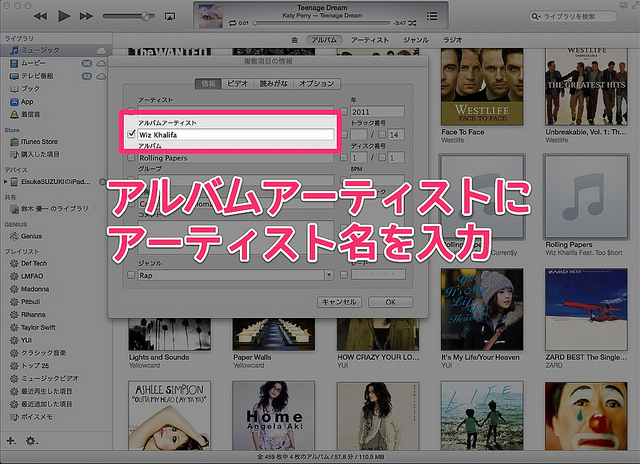Image resolution: width=640 pixels, height=464 pixels.
Task: Click the add playlist plus button
Action: (x=11, y=441)
